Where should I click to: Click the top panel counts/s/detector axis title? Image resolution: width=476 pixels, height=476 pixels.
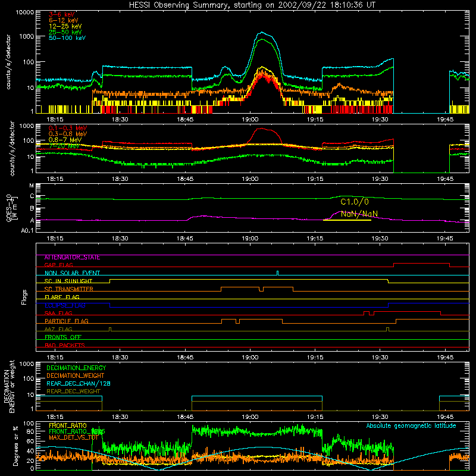tap(8, 62)
